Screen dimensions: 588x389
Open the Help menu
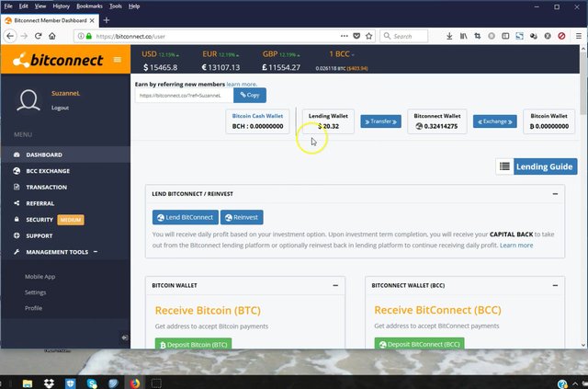(x=134, y=6)
